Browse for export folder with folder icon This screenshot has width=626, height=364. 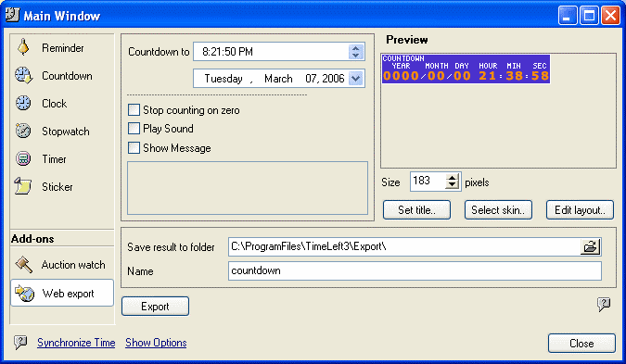coord(590,246)
